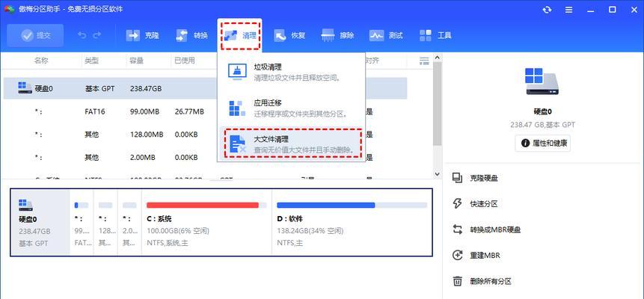Click the 238.47GB capacity cell of 硬盘0
644x299 pixels.
point(146,88)
